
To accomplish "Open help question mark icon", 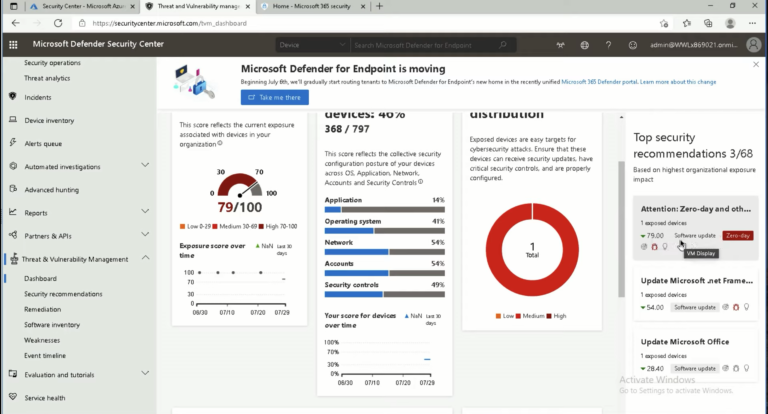I will 608,45.
